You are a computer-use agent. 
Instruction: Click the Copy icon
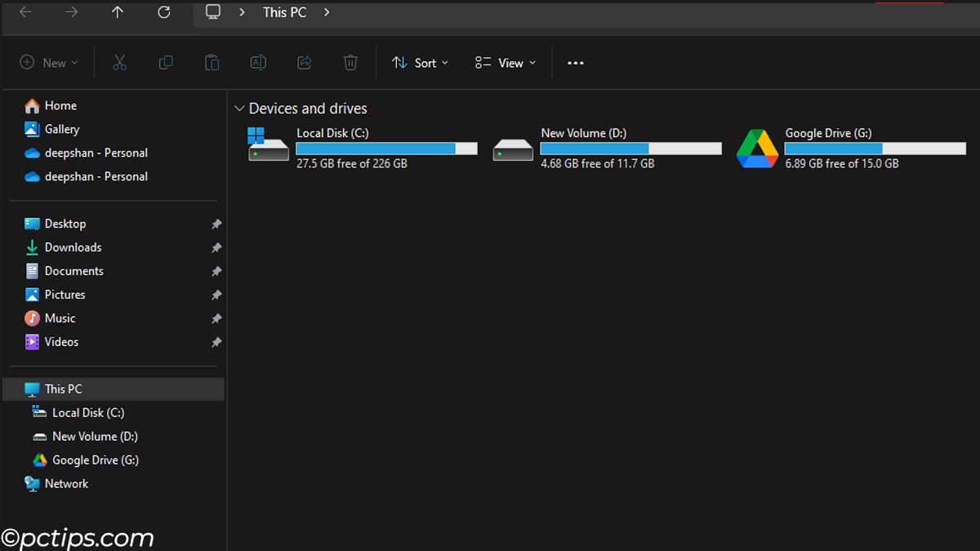pos(166,63)
